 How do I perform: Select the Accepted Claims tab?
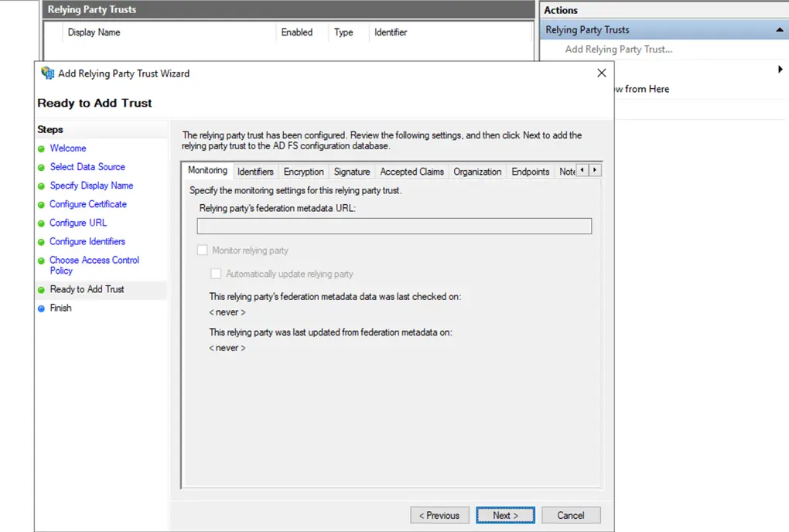pos(412,172)
